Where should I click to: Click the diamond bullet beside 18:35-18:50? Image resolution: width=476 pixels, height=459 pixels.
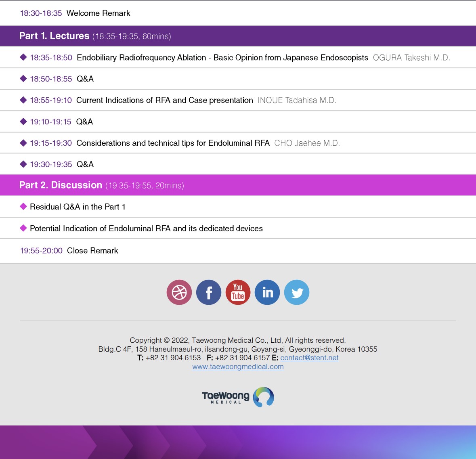pyautogui.click(x=23, y=57)
